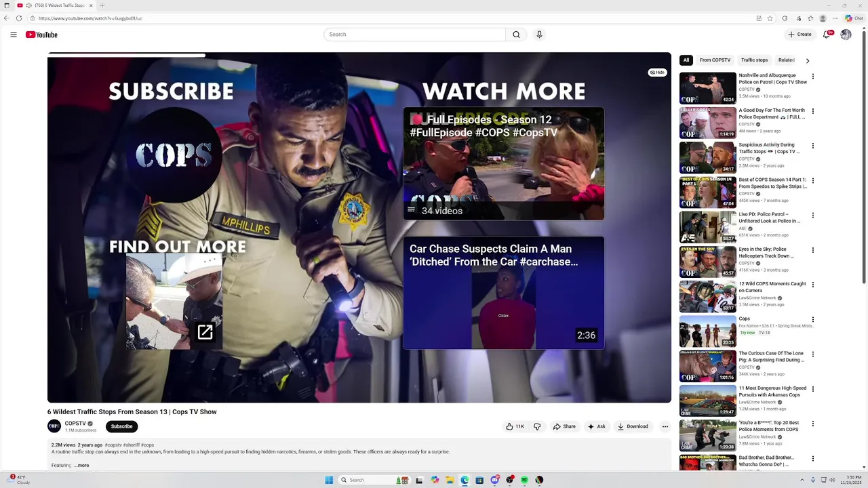The width and height of the screenshot is (868, 488).
Task: Open Spotify from the taskbar
Action: coord(524,480)
